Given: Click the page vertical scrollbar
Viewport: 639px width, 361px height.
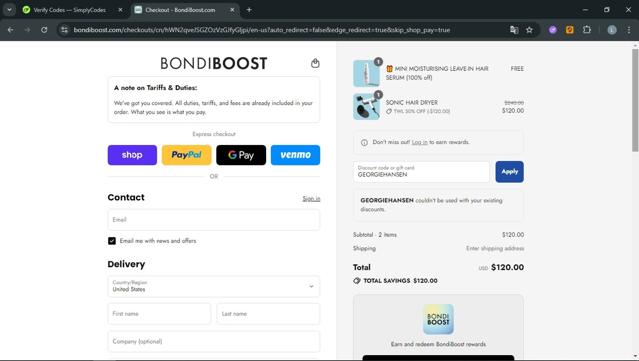Looking at the screenshot, I should [635, 100].
